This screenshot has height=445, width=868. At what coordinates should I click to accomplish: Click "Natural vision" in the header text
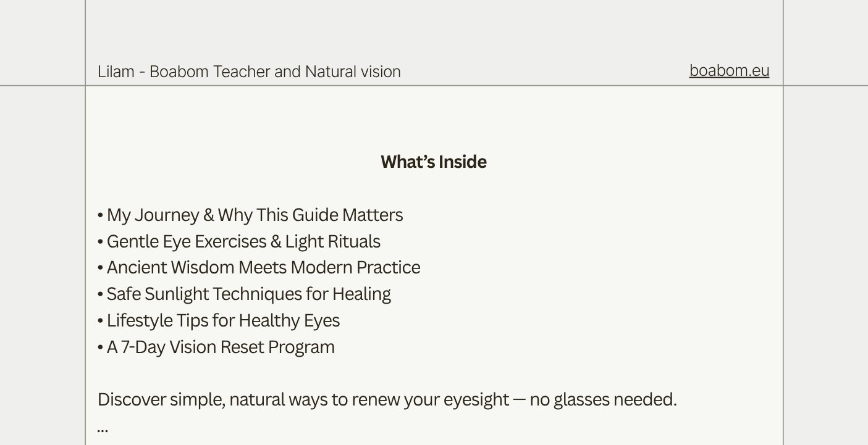353,72
